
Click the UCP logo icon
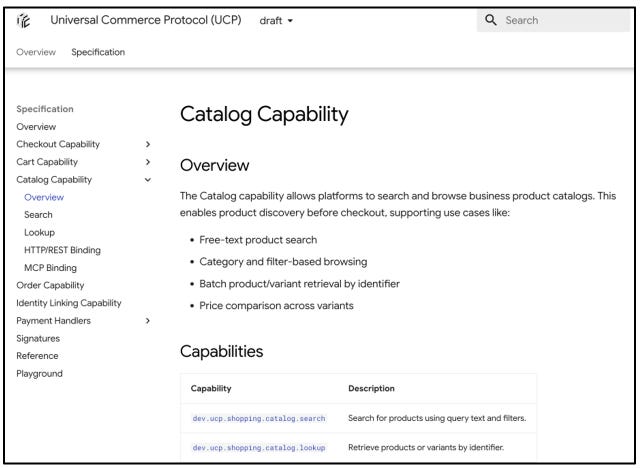[23, 20]
